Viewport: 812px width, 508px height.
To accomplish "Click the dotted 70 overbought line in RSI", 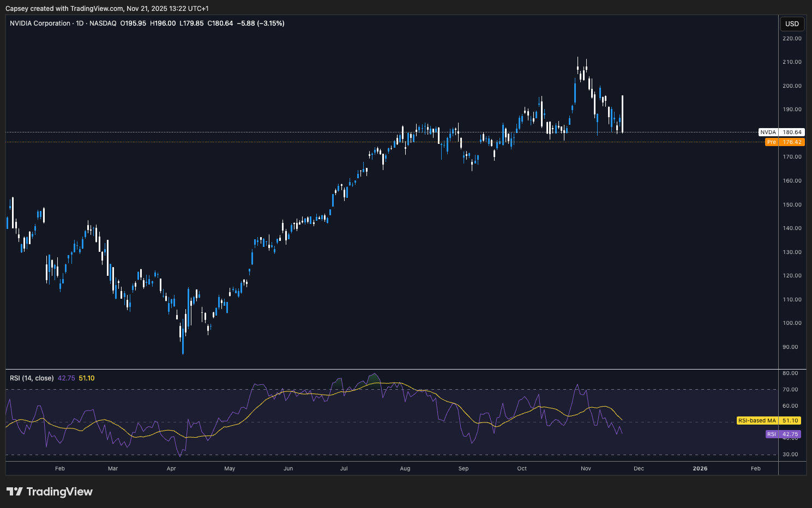I will point(382,389).
